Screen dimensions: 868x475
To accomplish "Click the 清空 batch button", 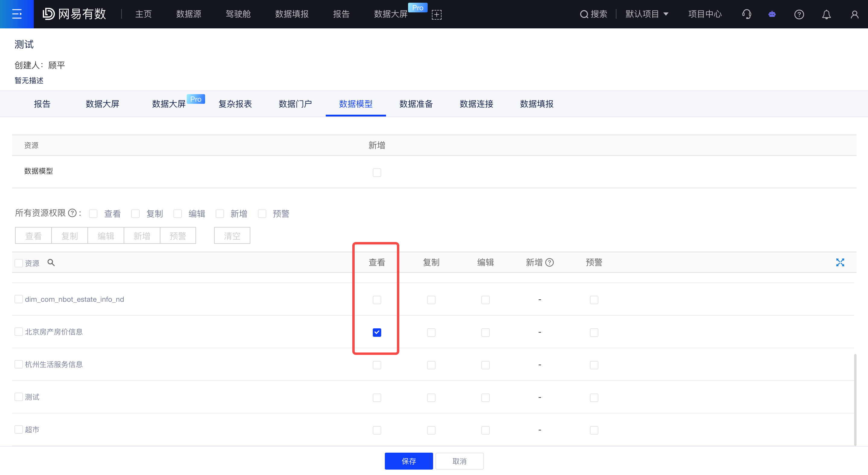I will pyautogui.click(x=232, y=236).
